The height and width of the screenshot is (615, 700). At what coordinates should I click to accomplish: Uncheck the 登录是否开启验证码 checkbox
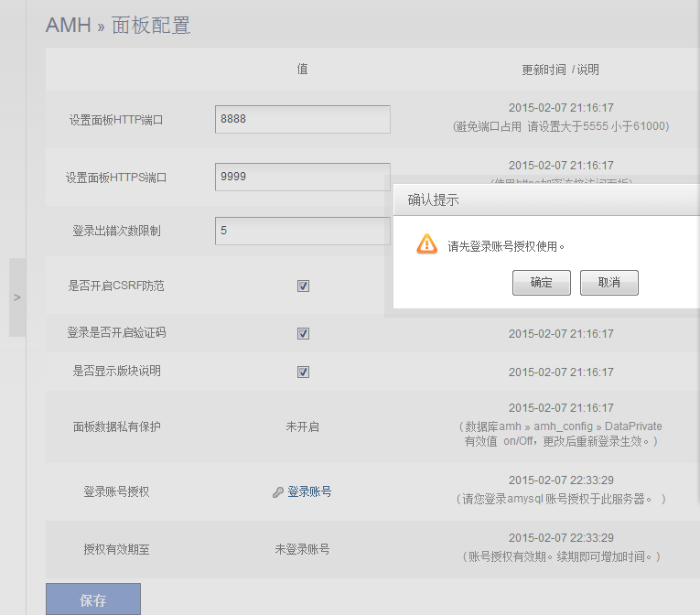point(303,333)
